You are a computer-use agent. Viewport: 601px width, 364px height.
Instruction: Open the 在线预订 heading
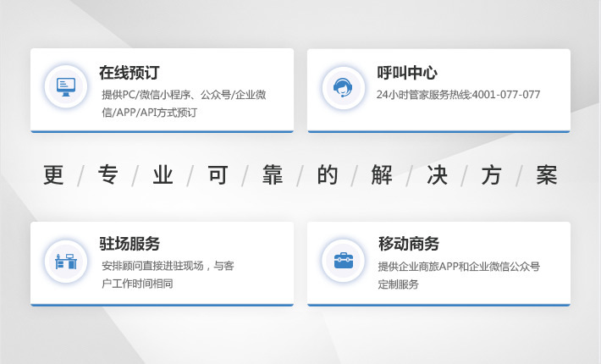(130, 73)
